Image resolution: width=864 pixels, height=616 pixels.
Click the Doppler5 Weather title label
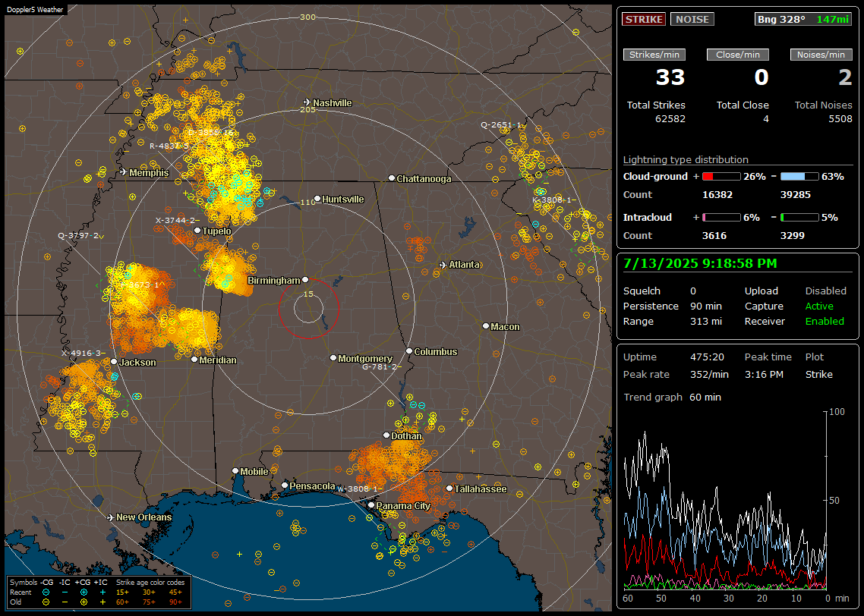(x=35, y=9)
